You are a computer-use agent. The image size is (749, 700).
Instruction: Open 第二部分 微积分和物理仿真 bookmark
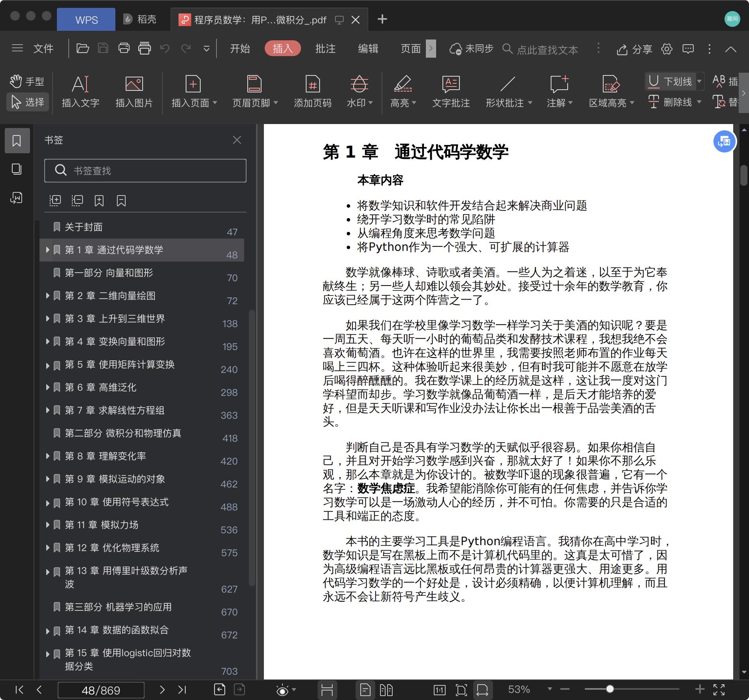point(122,433)
